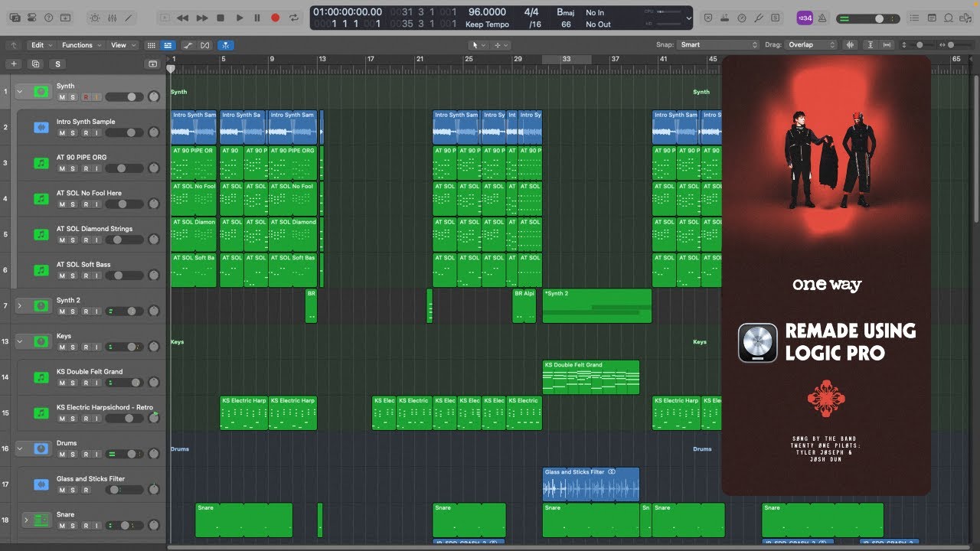Click the 4/4 time signature display
The height and width of the screenshot is (551, 980).
pyautogui.click(x=531, y=12)
